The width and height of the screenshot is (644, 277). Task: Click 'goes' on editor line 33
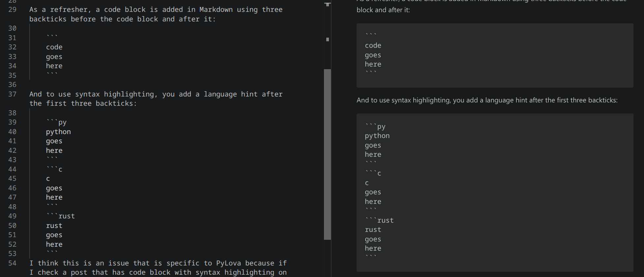54,57
